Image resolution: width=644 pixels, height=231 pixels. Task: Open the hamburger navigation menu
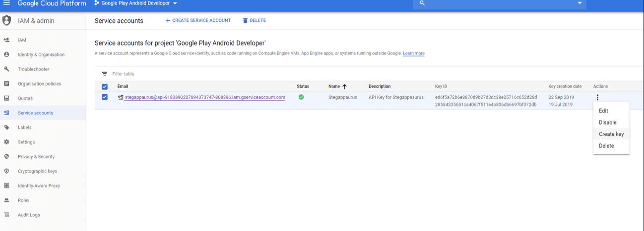point(6,3)
